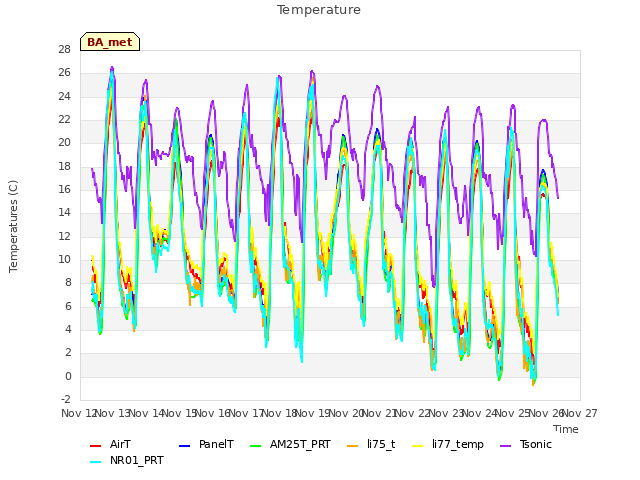
Task: Click the cyan NR01_PRT color marker
Action: (95, 462)
